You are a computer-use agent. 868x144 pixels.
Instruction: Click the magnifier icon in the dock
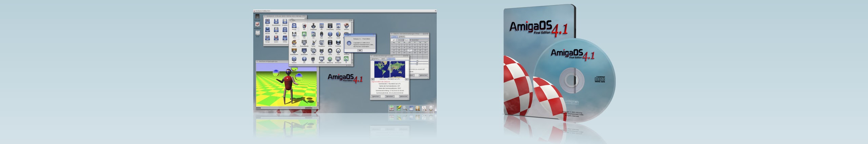point(405,108)
